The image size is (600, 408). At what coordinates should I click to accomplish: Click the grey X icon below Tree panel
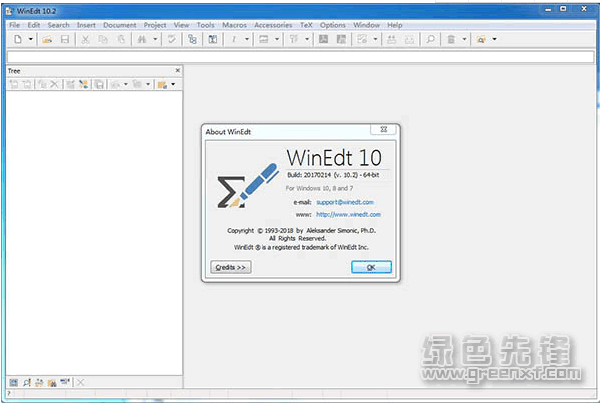tap(80, 382)
